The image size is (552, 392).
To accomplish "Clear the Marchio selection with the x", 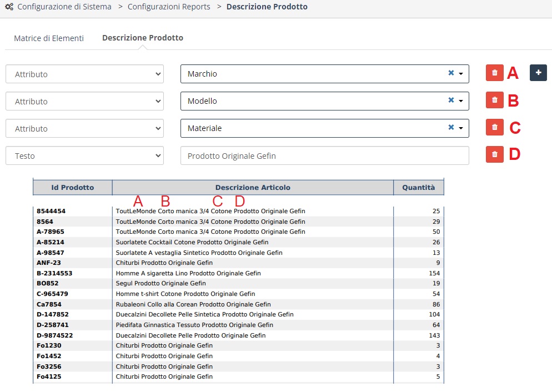I will click(x=451, y=73).
